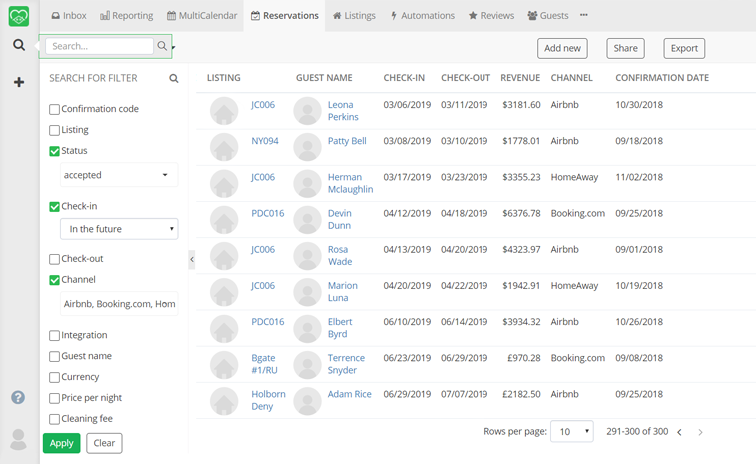Click the Add new button
This screenshot has width=756, height=464.
(x=562, y=48)
